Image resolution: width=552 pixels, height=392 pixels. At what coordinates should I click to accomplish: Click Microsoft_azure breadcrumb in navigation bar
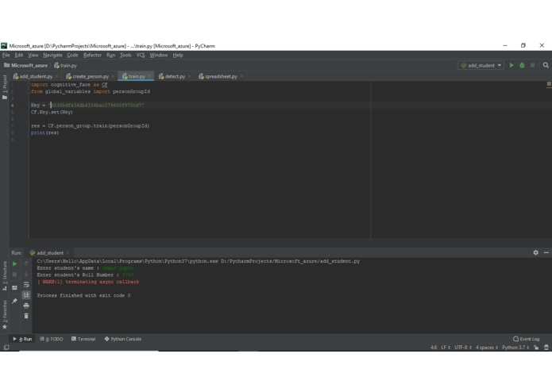[x=26, y=65]
